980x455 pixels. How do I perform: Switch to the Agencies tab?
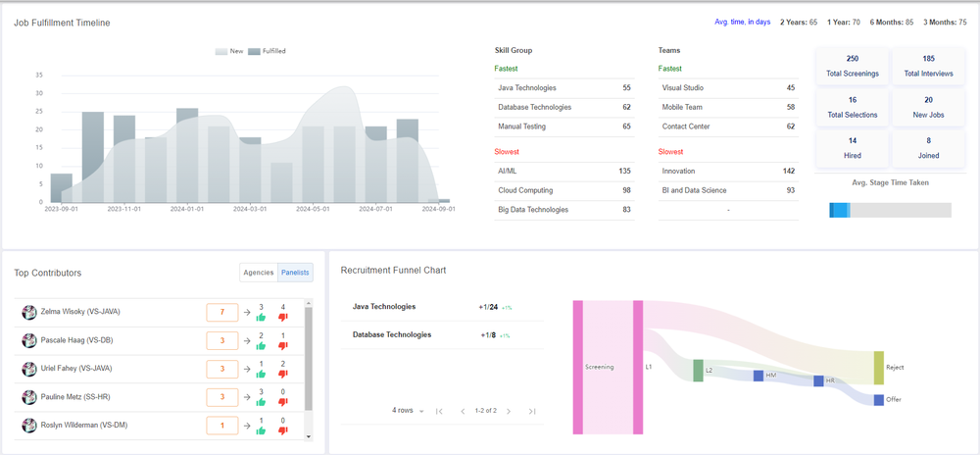[x=258, y=273]
